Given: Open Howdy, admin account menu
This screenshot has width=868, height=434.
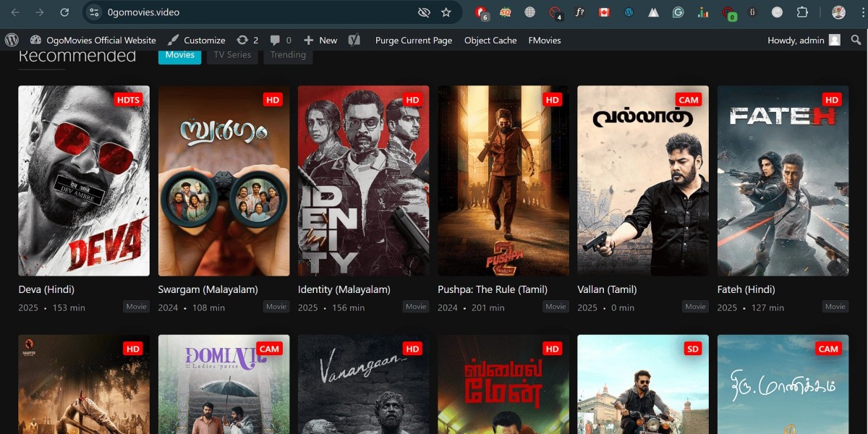Looking at the screenshot, I should point(804,41).
